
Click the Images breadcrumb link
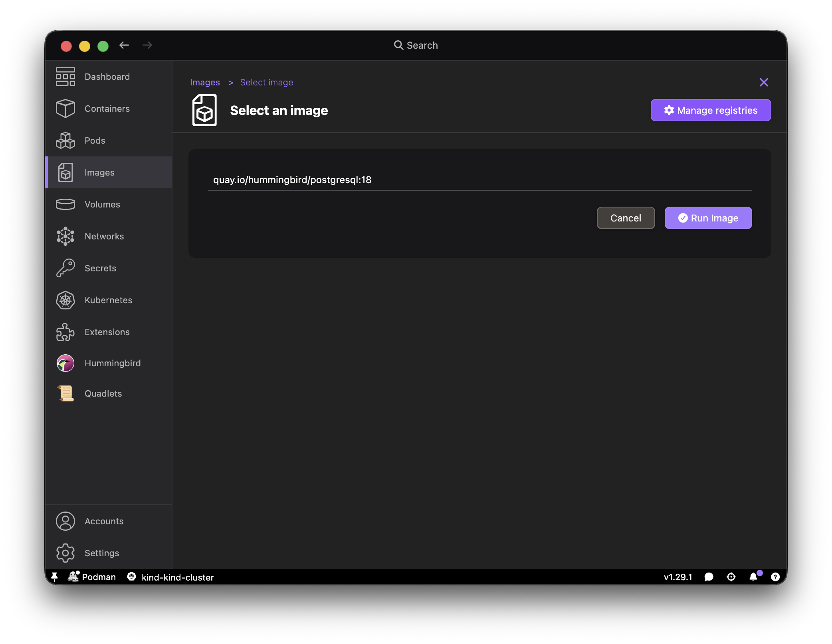(205, 82)
